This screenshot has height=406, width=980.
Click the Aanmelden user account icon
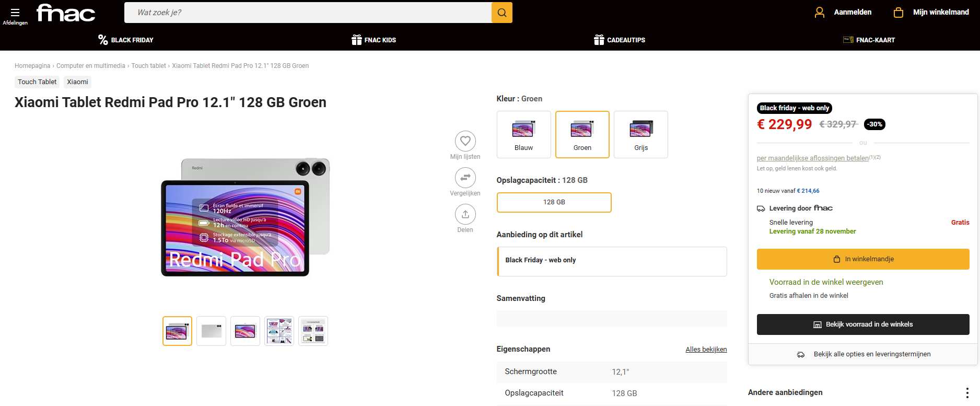coord(819,13)
